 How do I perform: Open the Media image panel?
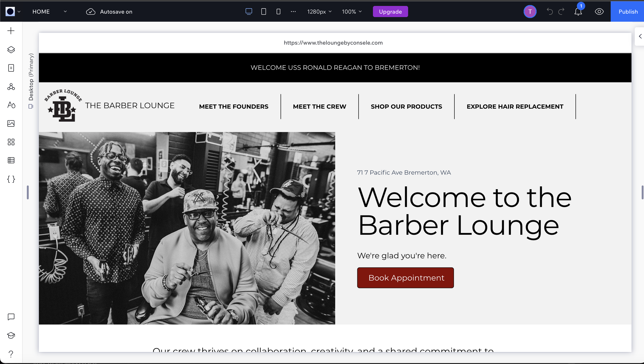click(x=11, y=124)
